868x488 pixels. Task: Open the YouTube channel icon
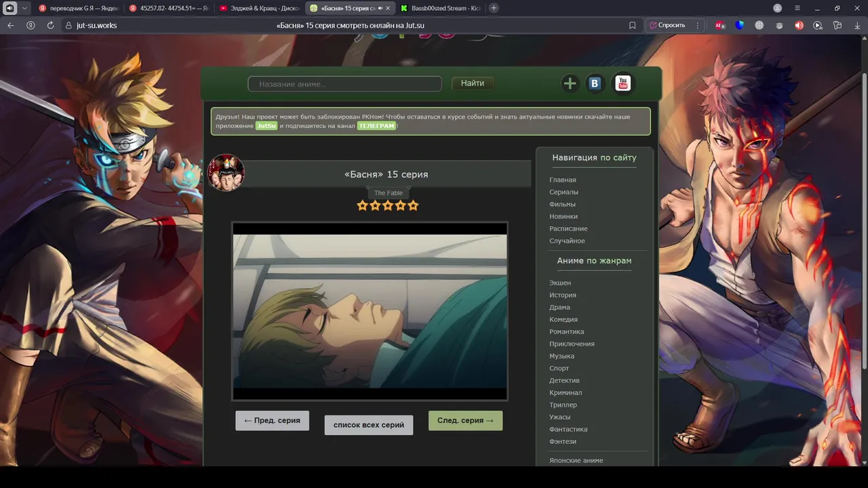click(623, 83)
